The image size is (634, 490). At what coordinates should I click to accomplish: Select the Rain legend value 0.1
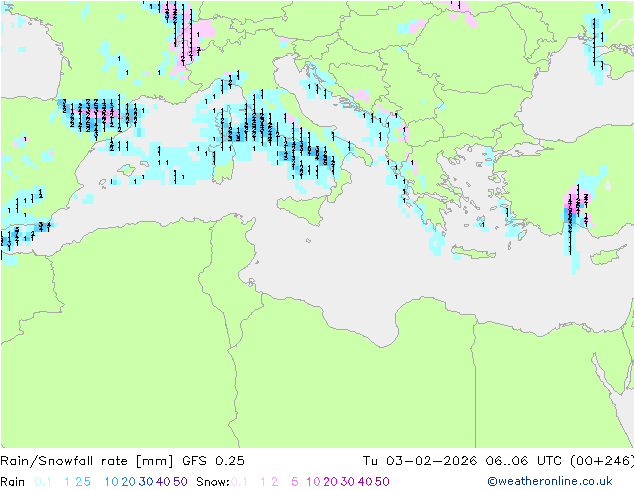coord(43,482)
